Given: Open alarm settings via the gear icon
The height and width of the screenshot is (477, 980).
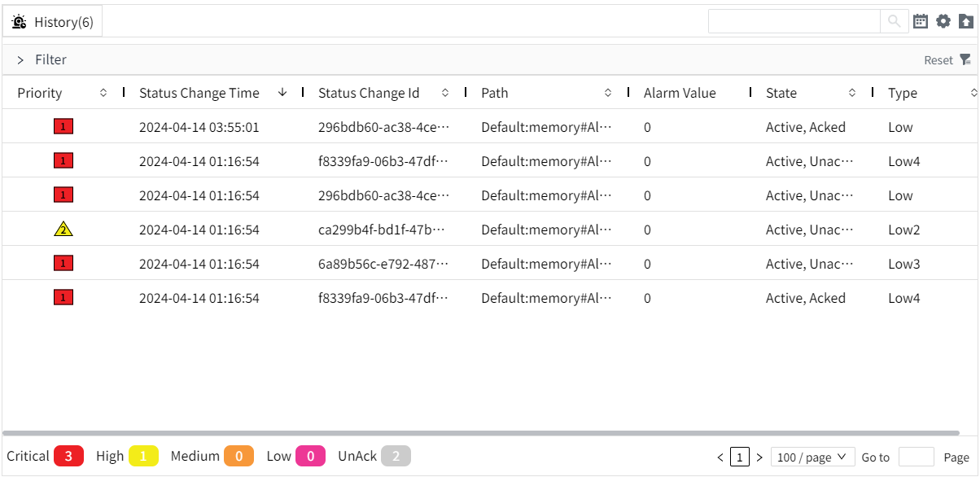Looking at the screenshot, I should click(943, 21).
